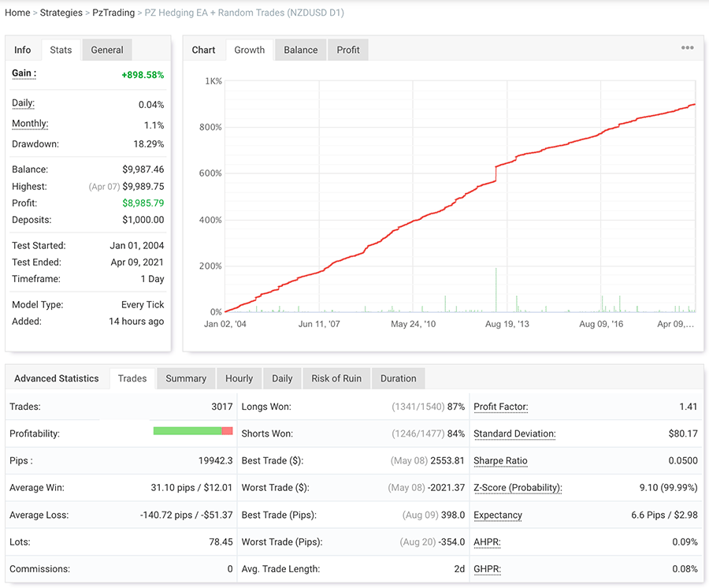Click the Expectancy label

click(497, 515)
